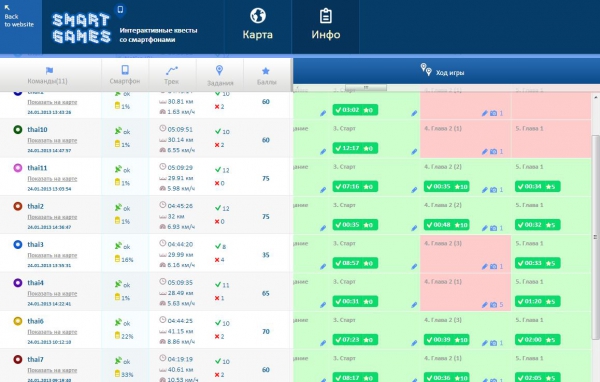The width and height of the screenshot is (600, 382).
Task: Click thai2 Глава 2 badge 00:48
Action: tap(447, 225)
